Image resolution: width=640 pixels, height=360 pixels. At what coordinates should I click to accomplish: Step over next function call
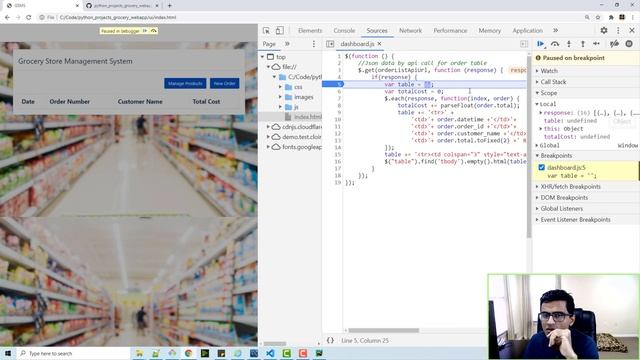(555, 44)
